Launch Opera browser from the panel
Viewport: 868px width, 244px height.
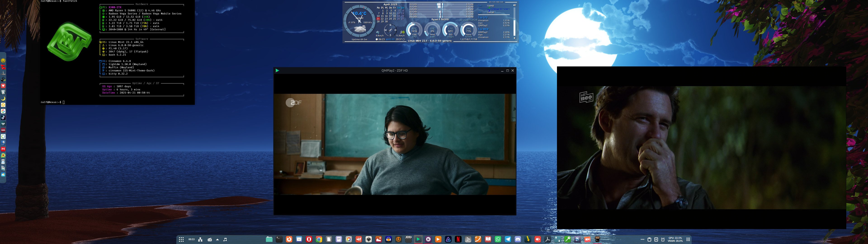pyautogui.click(x=309, y=239)
